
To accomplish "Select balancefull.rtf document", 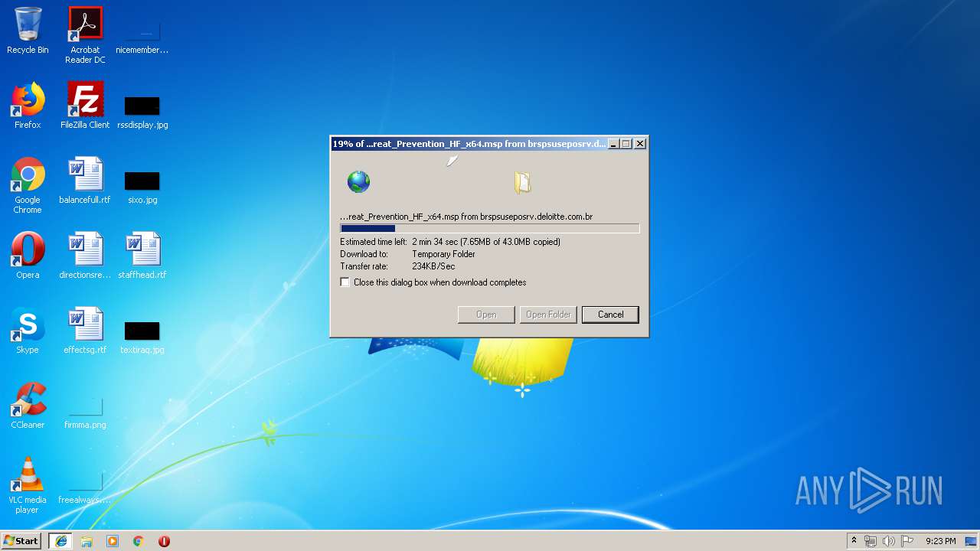I will pos(85,181).
